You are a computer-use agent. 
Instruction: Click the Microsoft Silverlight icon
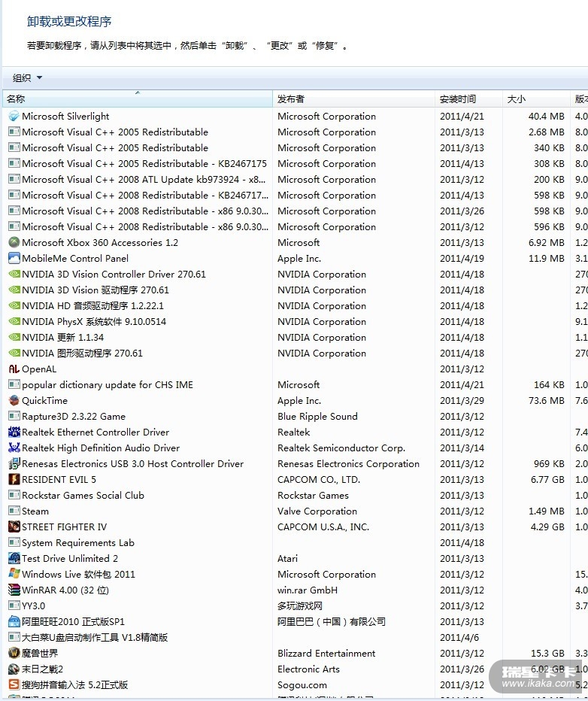[14, 117]
